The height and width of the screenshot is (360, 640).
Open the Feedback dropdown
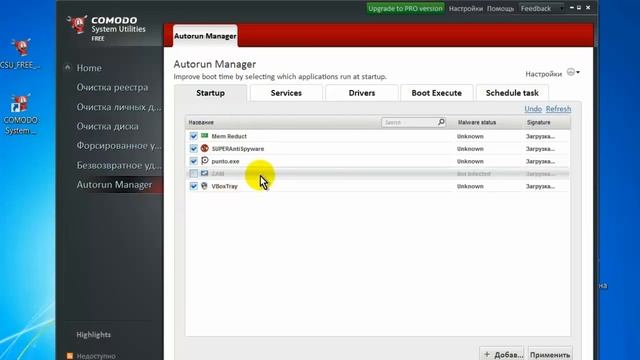[x=542, y=8]
